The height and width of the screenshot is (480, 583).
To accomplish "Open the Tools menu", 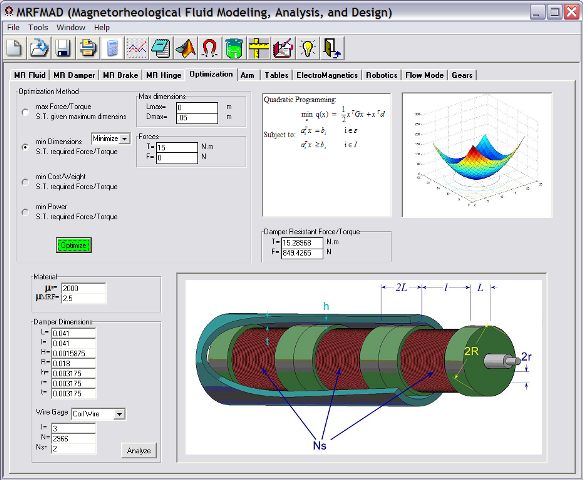I will click(x=38, y=27).
